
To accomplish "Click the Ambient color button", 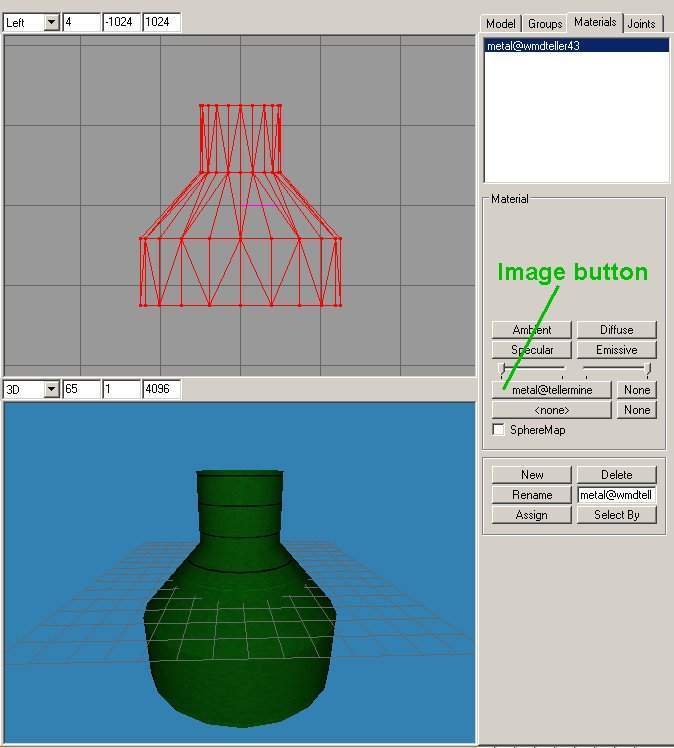I will tap(531, 330).
